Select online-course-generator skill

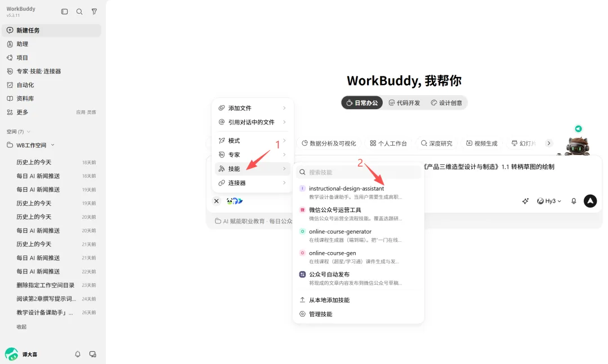[x=359, y=235]
